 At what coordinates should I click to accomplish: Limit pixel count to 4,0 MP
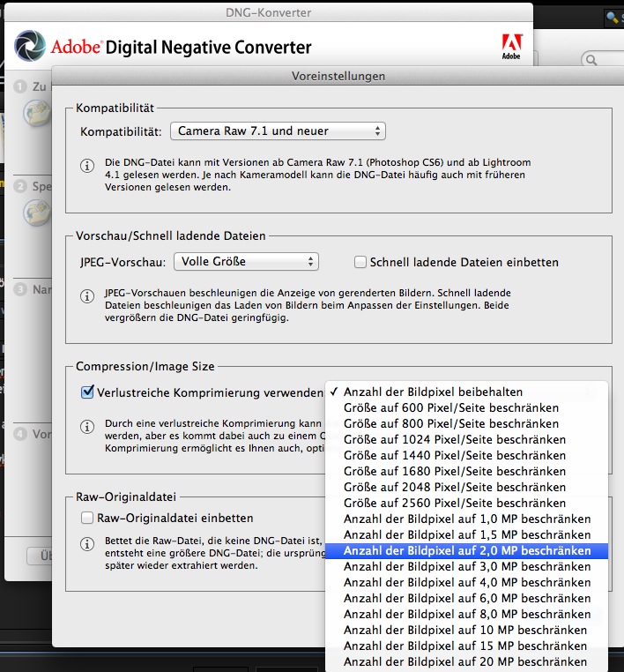pos(466,582)
